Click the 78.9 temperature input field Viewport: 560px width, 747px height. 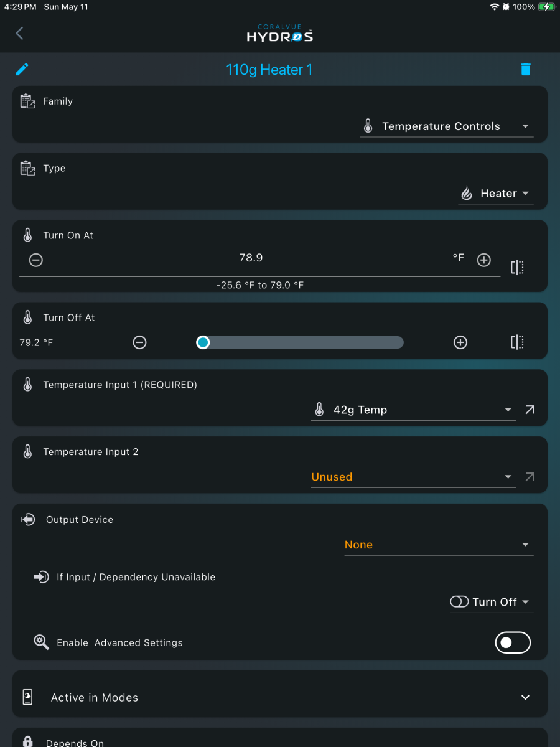click(x=251, y=258)
